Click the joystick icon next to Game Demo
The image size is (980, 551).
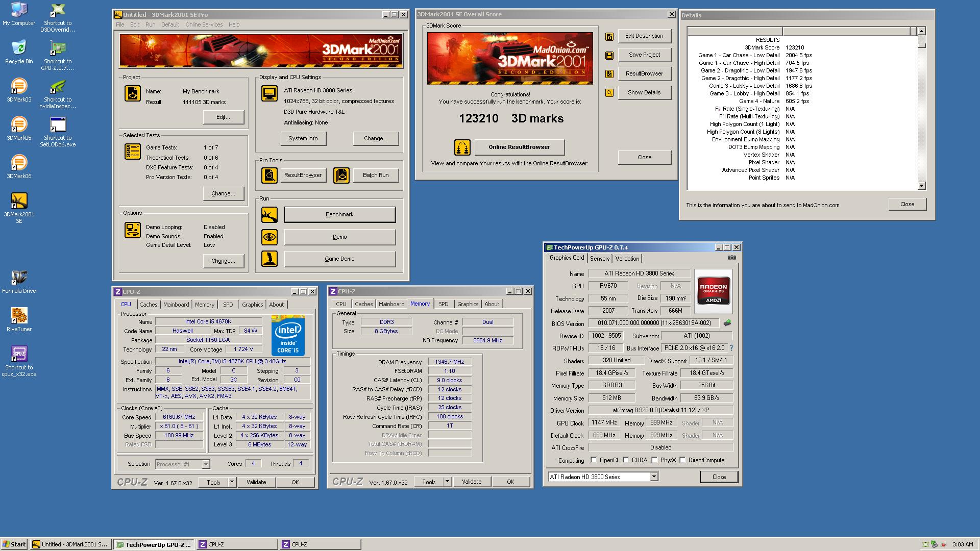click(269, 259)
